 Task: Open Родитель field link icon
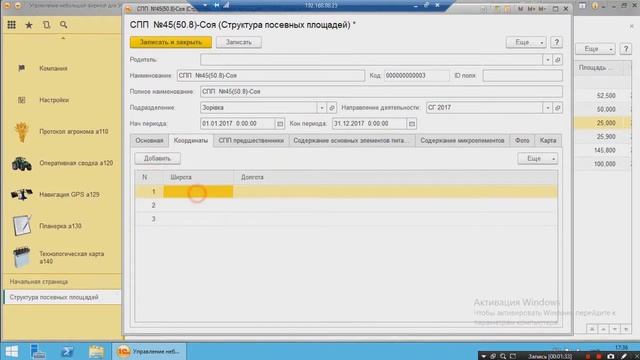coord(558,60)
